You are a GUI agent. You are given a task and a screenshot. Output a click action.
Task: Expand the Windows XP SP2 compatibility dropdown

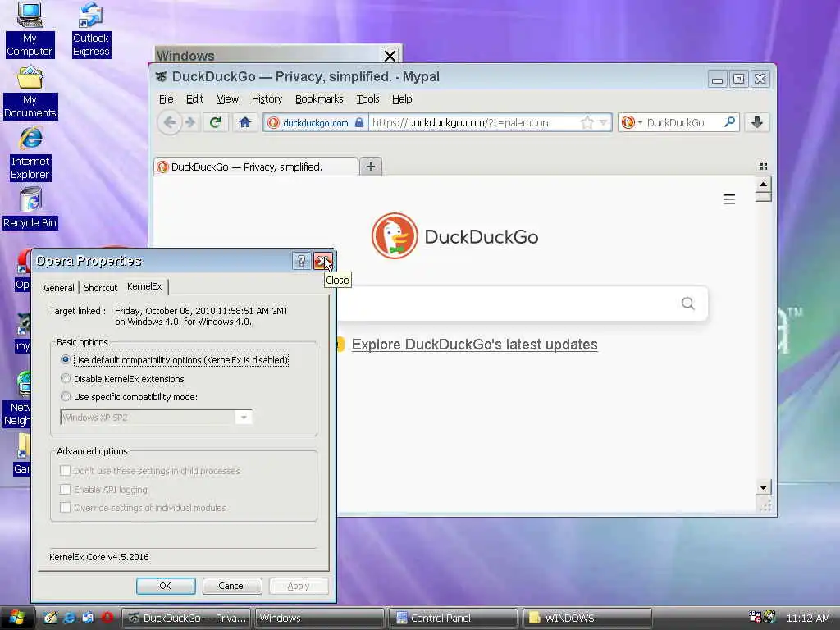coord(243,418)
